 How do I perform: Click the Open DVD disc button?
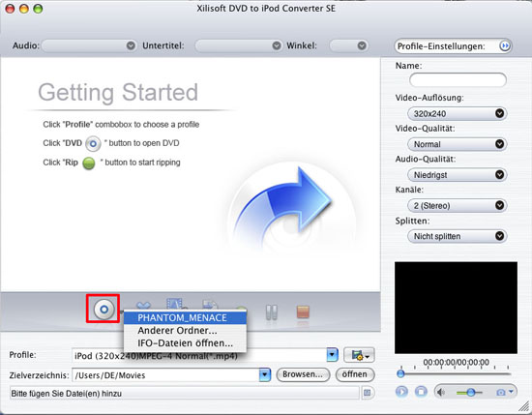coord(103,310)
